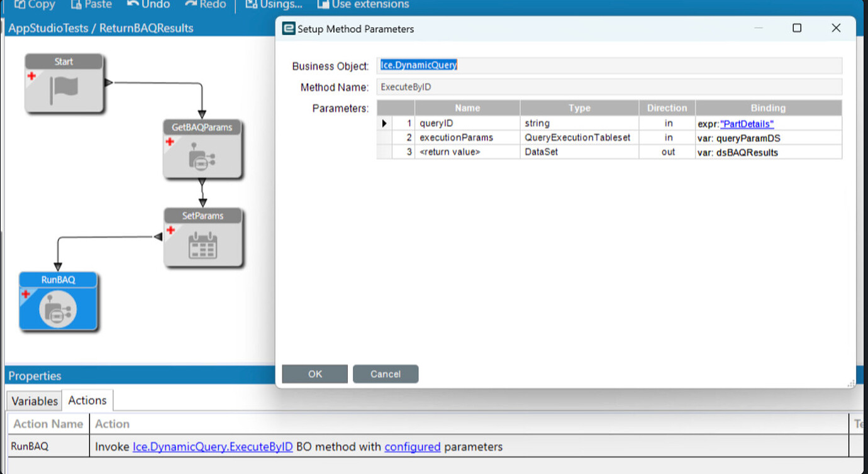
Task: Click the row selector arrow beside queryID
Action: pyautogui.click(x=384, y=123)
